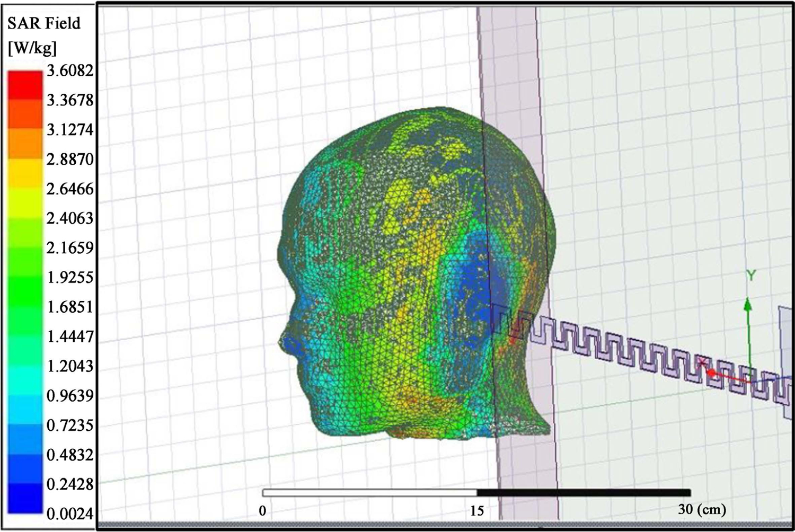Click the 2.8870 legend value
Screen dimensions: 795x532
[70, 159]
